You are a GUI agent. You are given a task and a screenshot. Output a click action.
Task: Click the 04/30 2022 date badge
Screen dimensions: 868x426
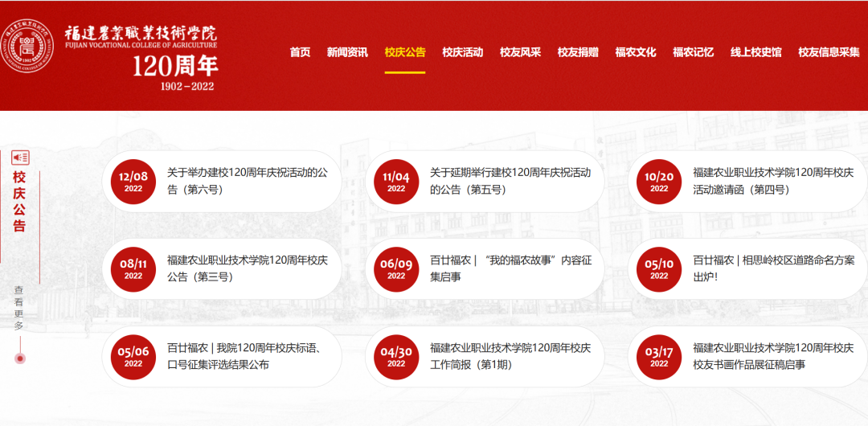tap(395, 357)
